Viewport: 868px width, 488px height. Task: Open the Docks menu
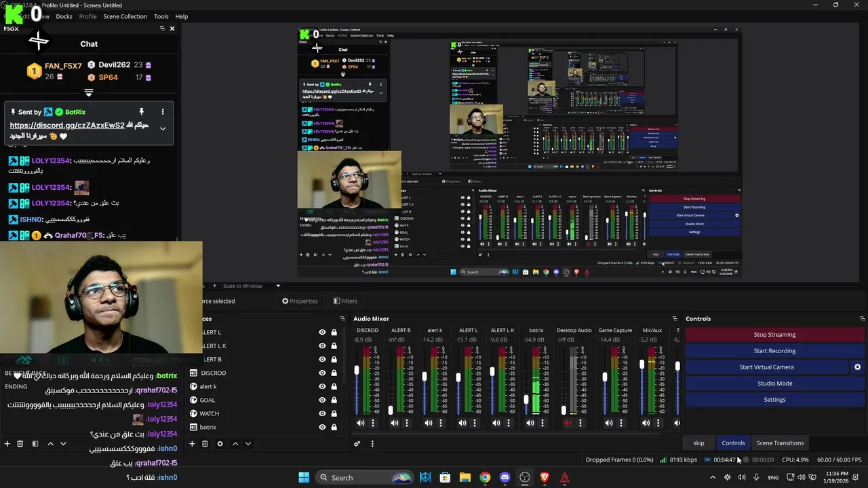[64, 16]
